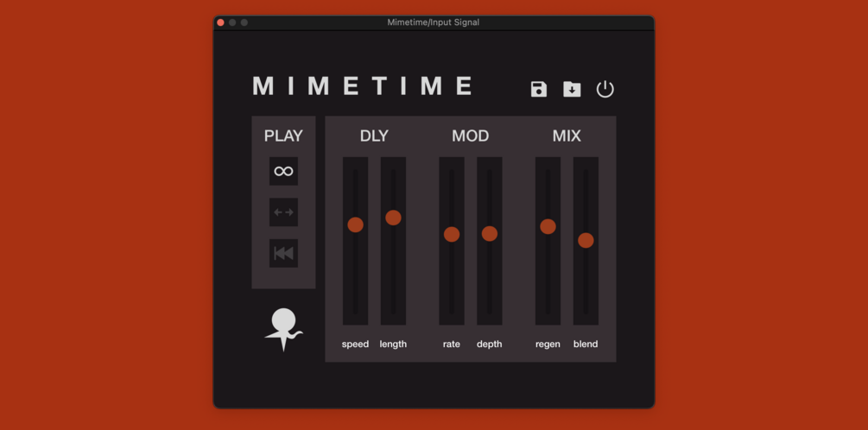Click the MIMETIME title text
The width and height of the screenshot is (868, 430).
click(363, 86)
